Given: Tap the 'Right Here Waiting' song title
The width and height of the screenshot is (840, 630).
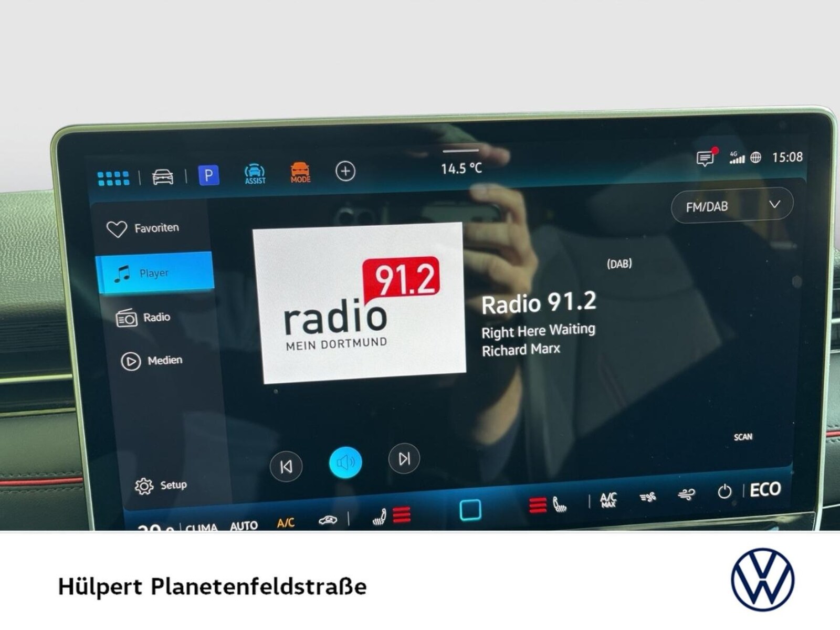Looking at the screenshot, I should [538, 331].
